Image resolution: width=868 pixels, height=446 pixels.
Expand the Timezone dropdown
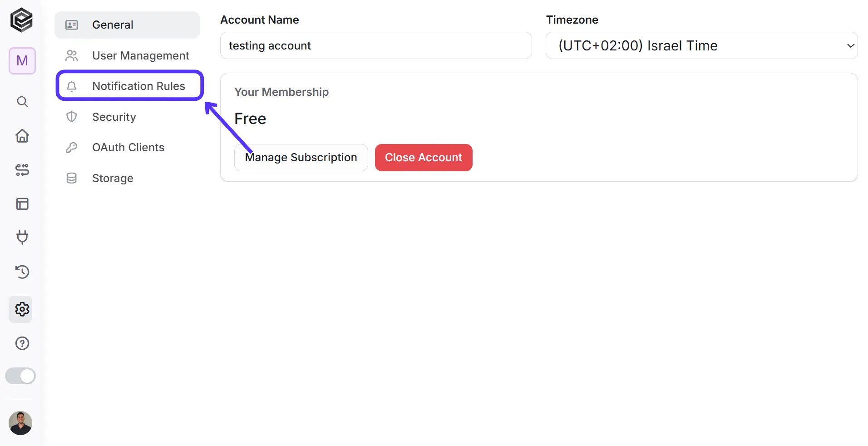[701, 45]
